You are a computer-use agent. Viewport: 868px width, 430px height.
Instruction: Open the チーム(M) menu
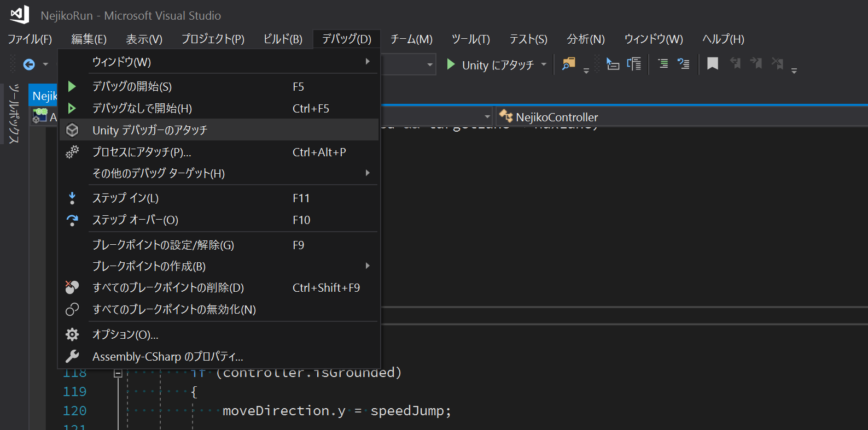[x=411, y=39]
